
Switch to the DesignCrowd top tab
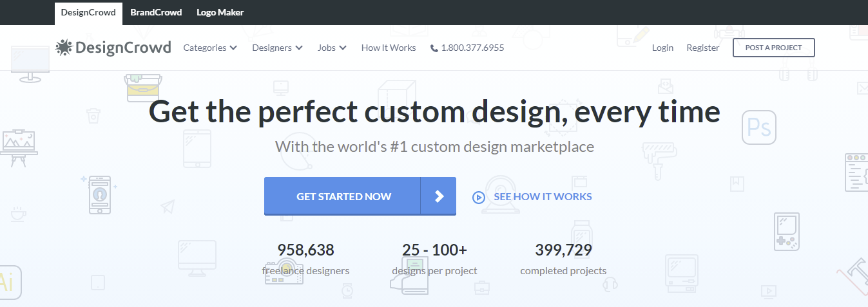[x=88, y=12]
